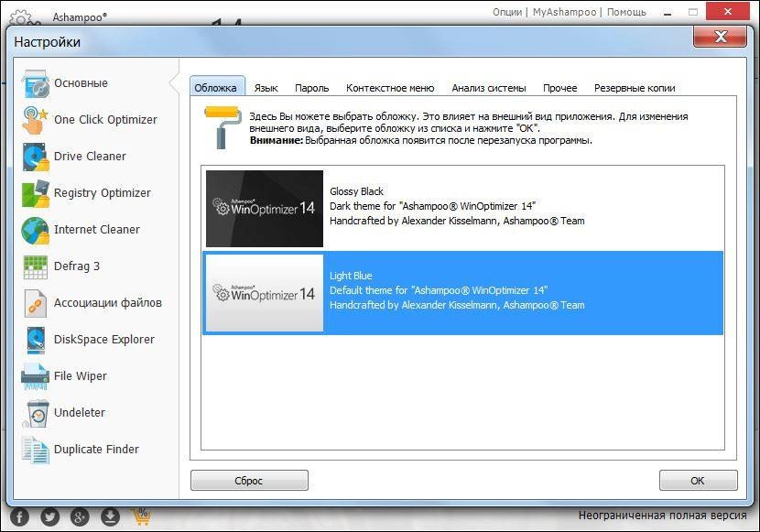Select Defrag 3 settings label
The width and height of the screenshot is (760, 532).
(x=77, y=266)
